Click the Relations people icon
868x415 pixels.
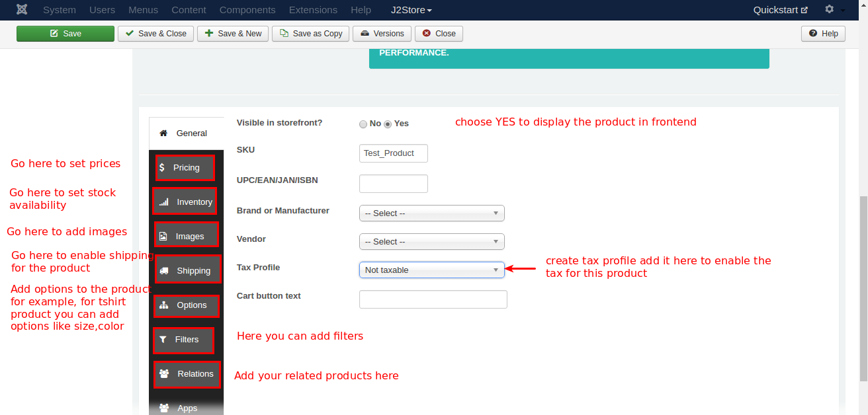pos(164,374)
